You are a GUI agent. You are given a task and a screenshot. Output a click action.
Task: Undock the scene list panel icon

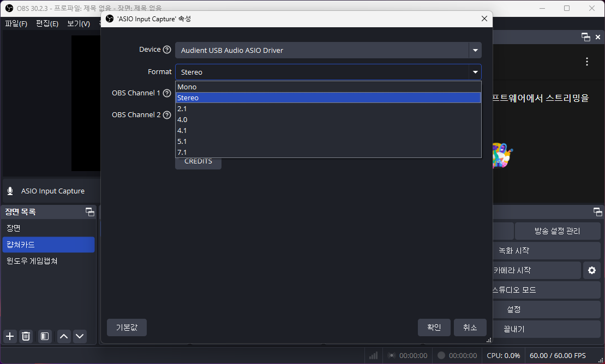(90, 211)
